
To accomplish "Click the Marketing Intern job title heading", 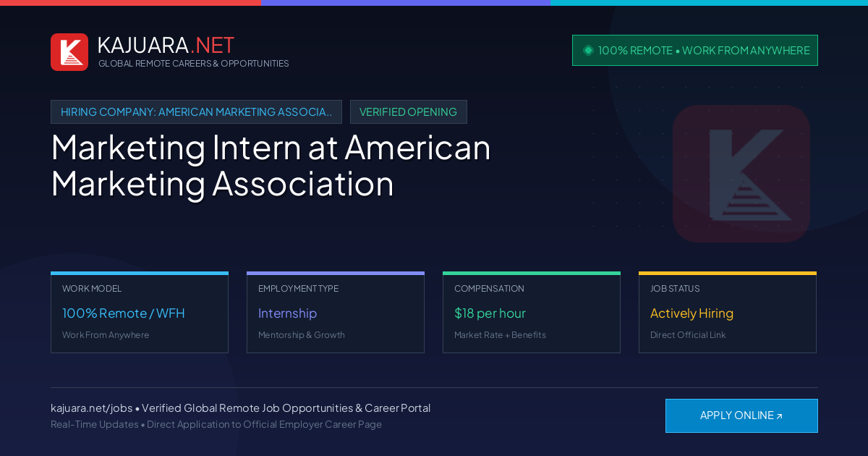I will pos(271,165).
